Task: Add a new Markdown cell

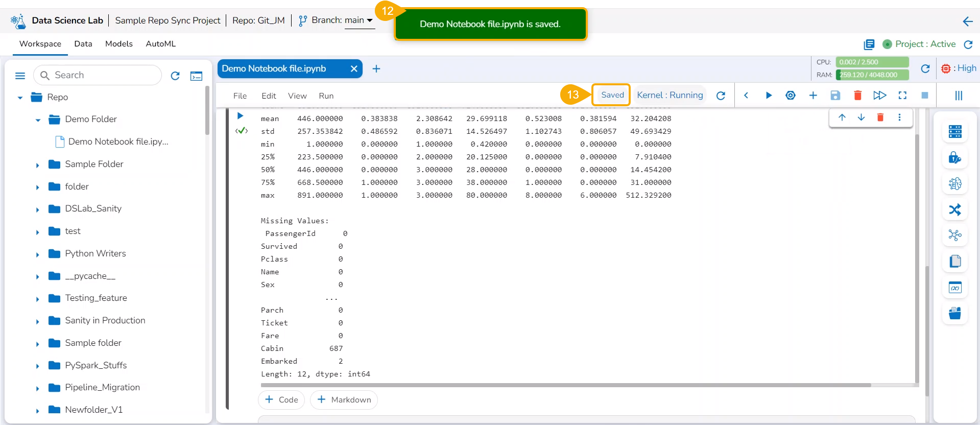Action: pos(344,399)
